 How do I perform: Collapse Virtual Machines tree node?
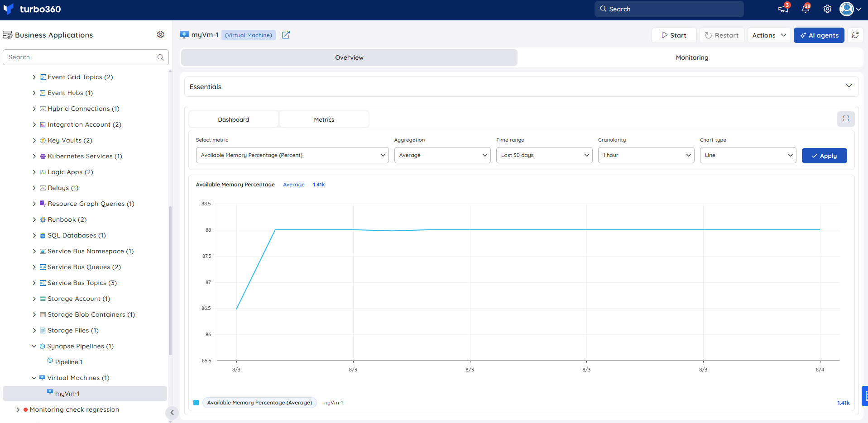point(34,378)
